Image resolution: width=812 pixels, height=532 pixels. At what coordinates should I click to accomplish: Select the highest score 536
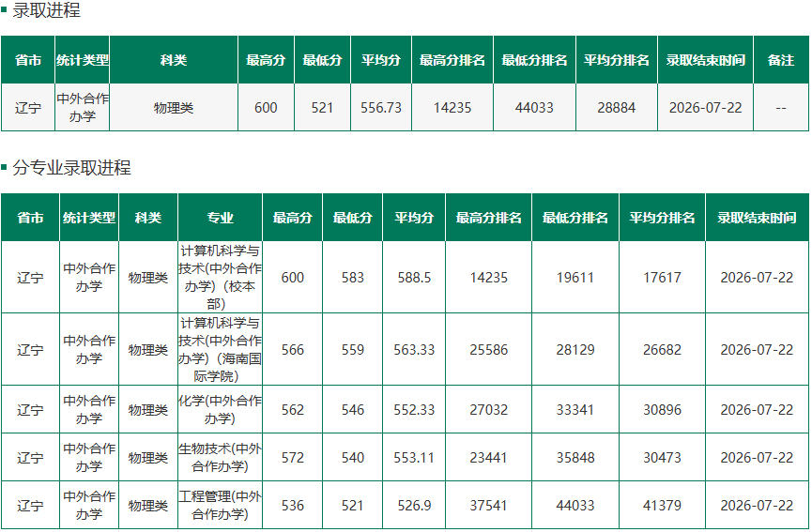tap(293, 506)
